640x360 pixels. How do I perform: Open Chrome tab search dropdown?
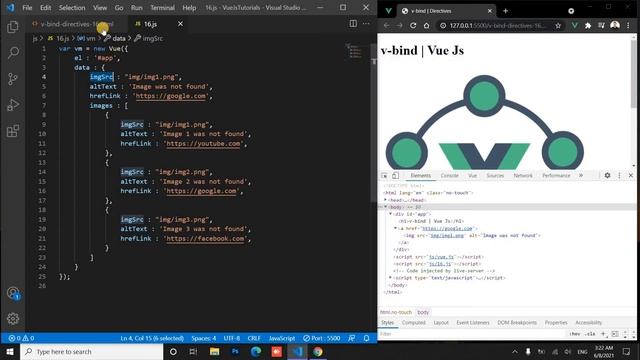point(571,11)
